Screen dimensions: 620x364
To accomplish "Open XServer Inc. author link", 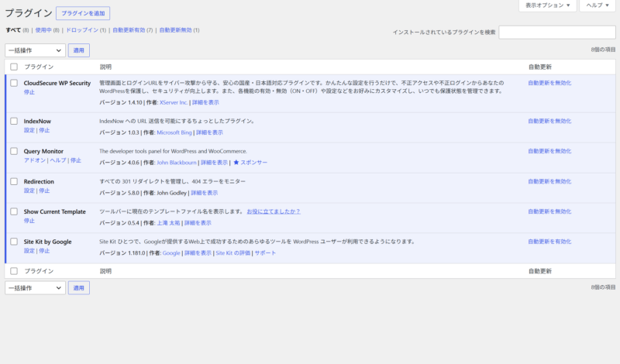I will pos(174,102).
